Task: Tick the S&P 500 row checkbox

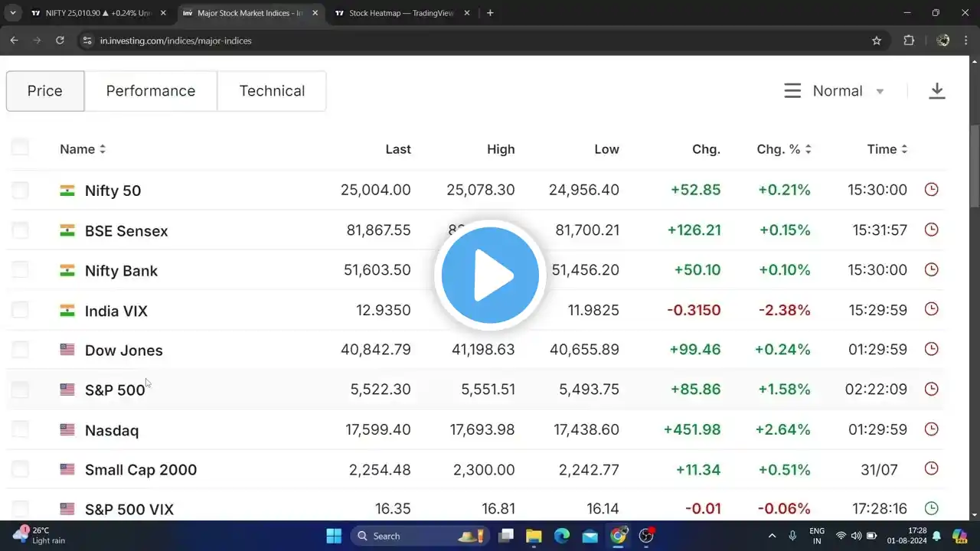Action: point(20,390)
